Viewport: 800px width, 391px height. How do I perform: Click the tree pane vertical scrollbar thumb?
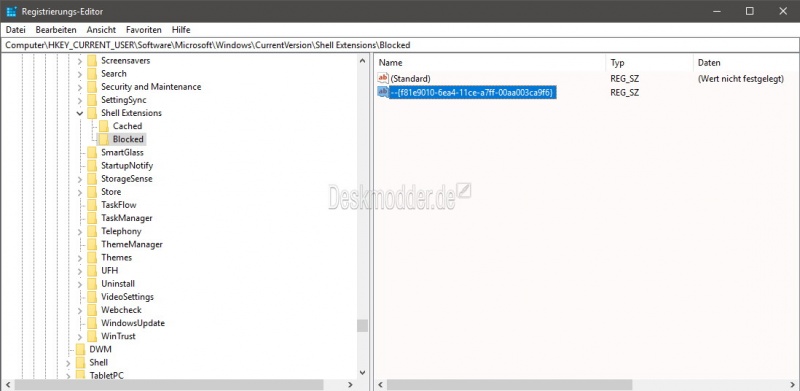coord(362,326)
